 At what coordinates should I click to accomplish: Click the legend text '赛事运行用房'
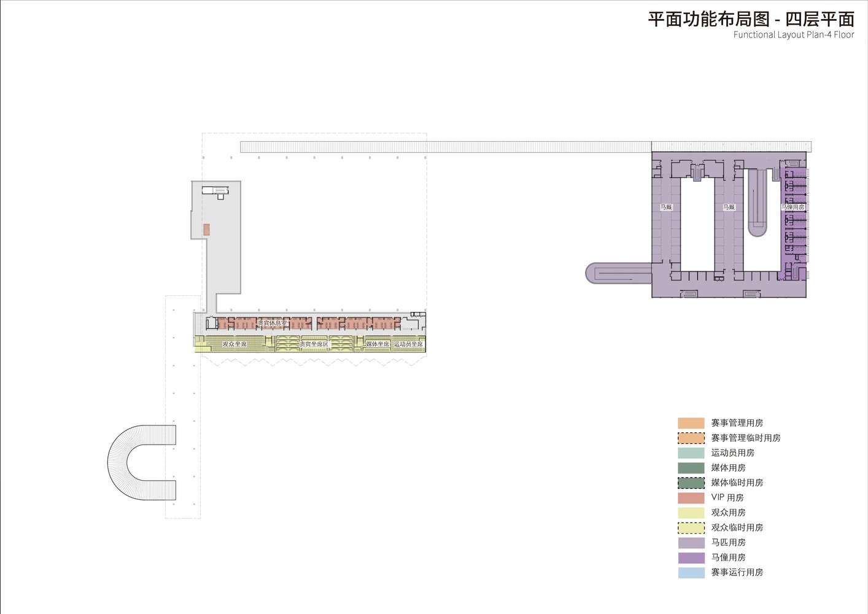click(x=737, y=572)
